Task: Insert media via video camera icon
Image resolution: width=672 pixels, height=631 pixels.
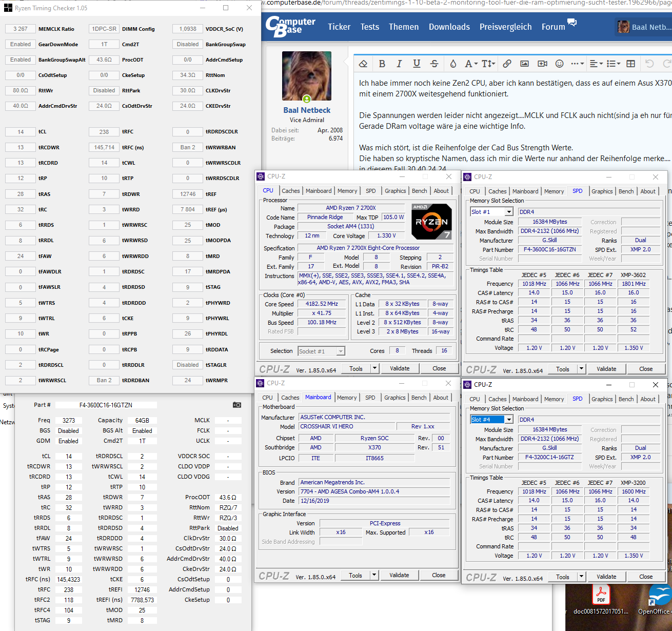Action: coord(542,64)
